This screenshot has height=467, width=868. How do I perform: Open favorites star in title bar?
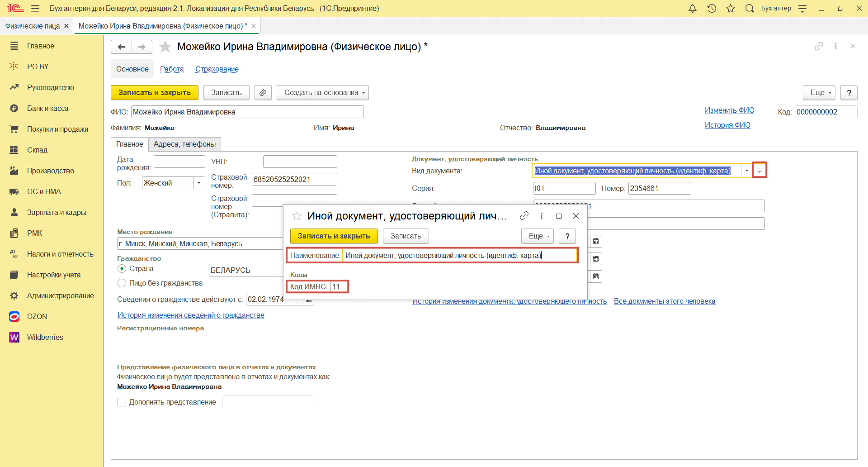click(x=731, y=8)
